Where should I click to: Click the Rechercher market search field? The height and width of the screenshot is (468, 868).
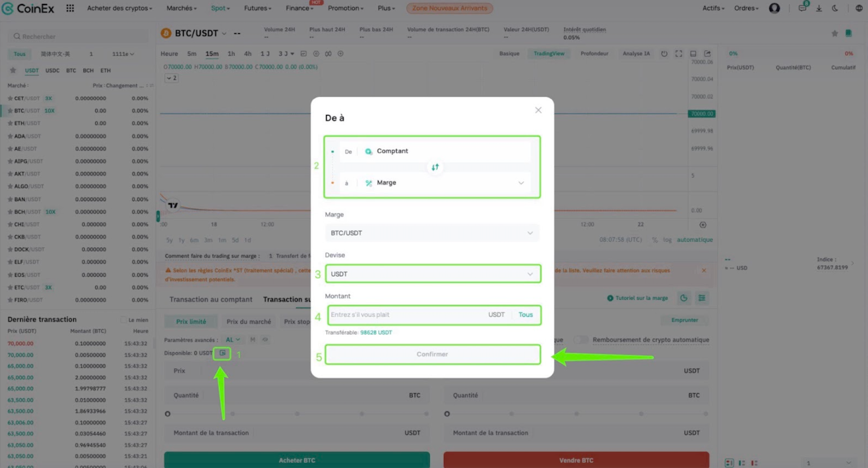click(79, 36)
